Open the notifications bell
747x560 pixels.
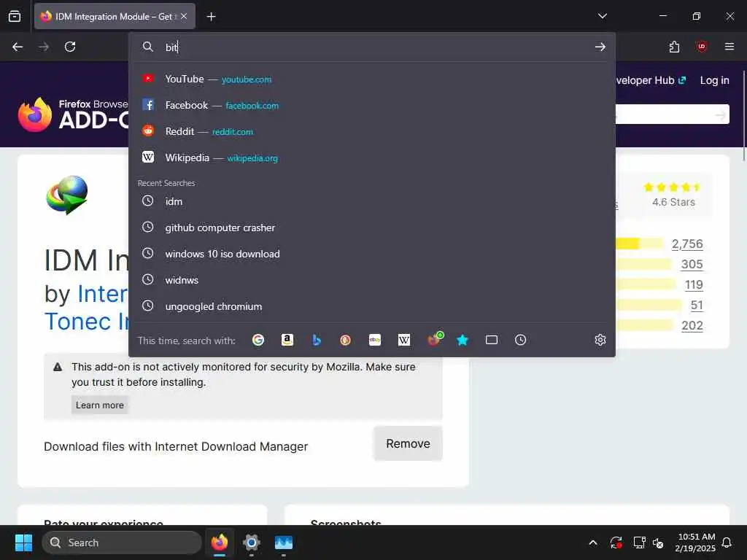[x=727, y=542]
